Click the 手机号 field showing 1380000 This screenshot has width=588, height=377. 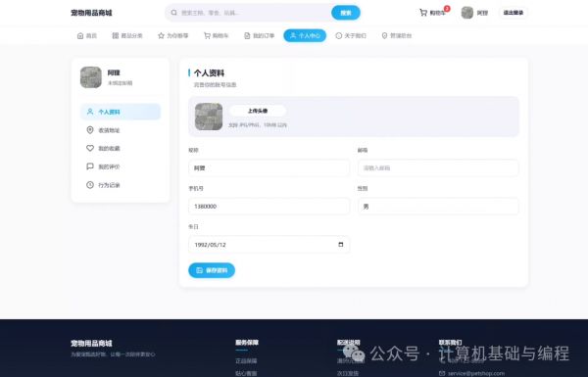tap(269, 206)
